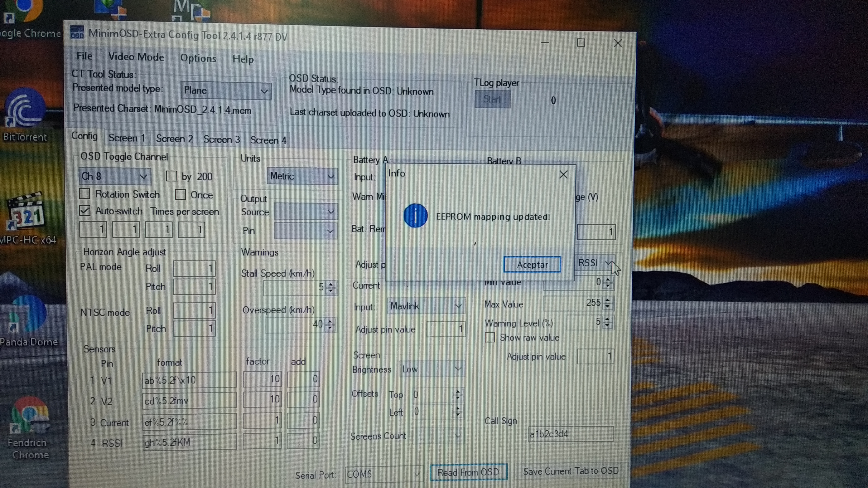The height and width of the screenshot is (488, 868).
Task: Open the Screens Count dropdown
Action: click(x=438, y=435)
